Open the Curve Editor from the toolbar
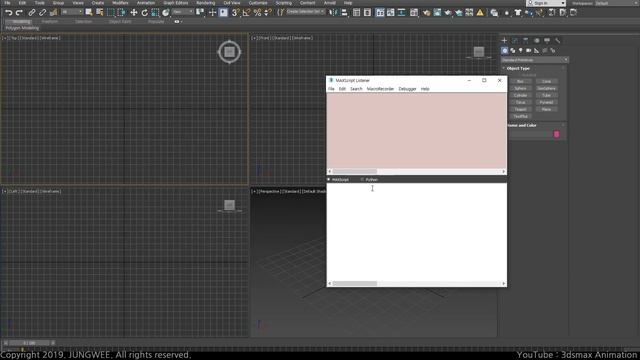 click(391, 13)
